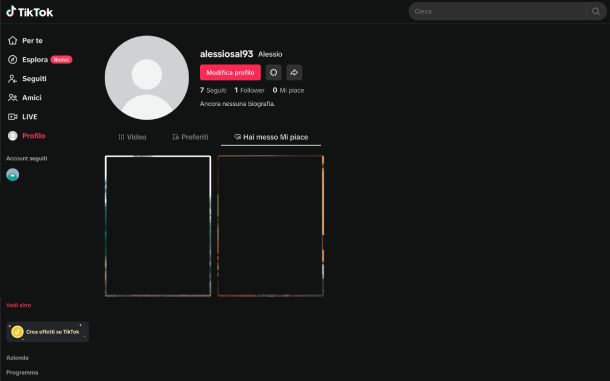Click the Vedi altro link
Viewport: 610px width, 381px height.
[19, 305]
